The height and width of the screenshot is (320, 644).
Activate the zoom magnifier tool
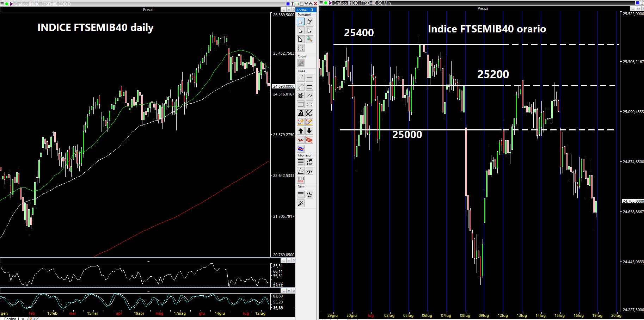click(309, 39)
